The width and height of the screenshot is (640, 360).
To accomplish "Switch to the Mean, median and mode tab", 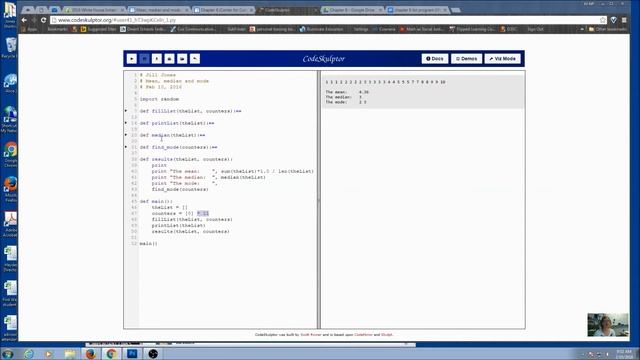I will [x=159, y=10].
